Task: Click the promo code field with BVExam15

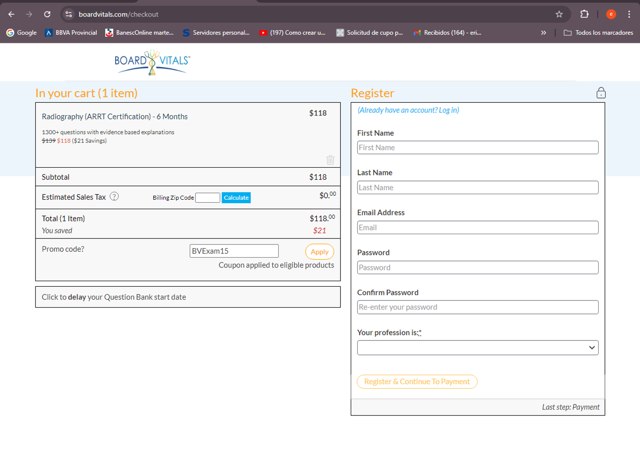Action: 234,251
